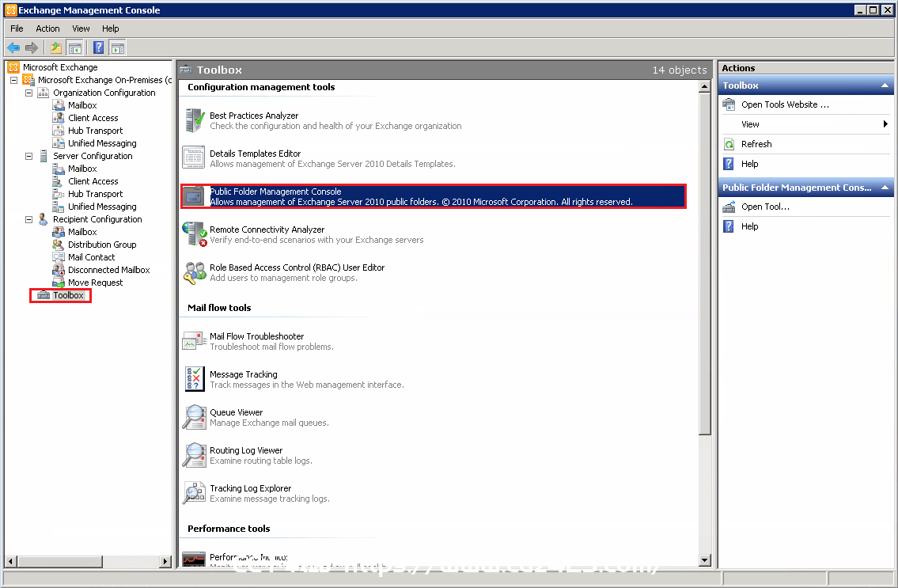Viewport: 898px width, 588px height.
Task: Click the Back arrow toolbar icon
Action: pyautogui.click(x=13, y=47)
